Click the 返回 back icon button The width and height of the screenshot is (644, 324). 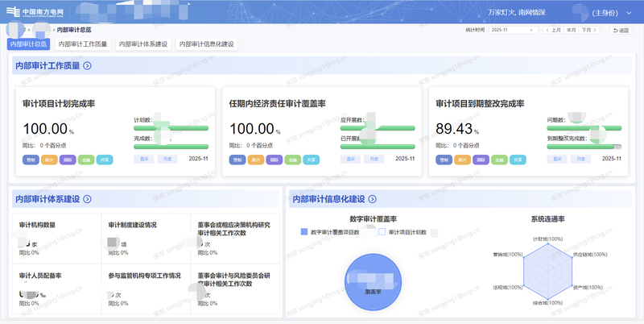(620, 30)
